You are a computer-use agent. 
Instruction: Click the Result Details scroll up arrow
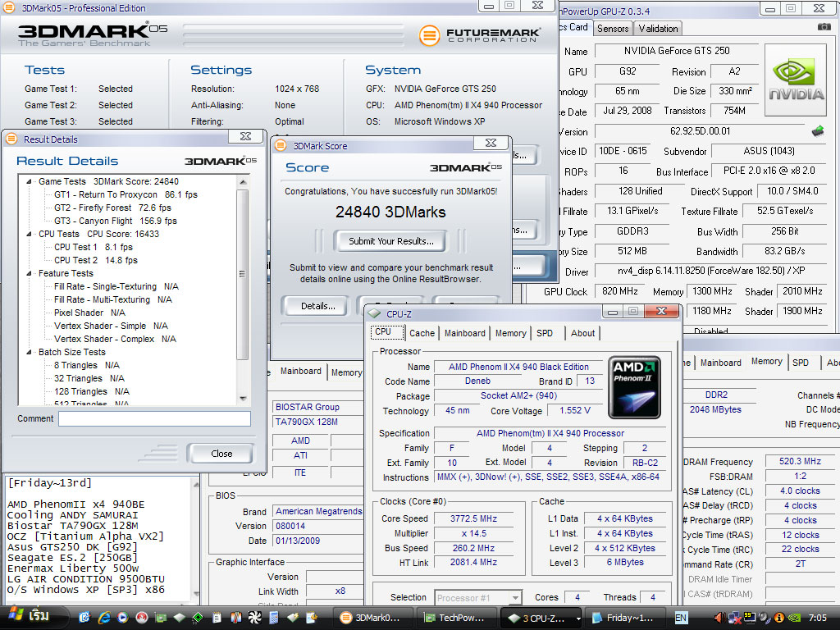point(243,181)
